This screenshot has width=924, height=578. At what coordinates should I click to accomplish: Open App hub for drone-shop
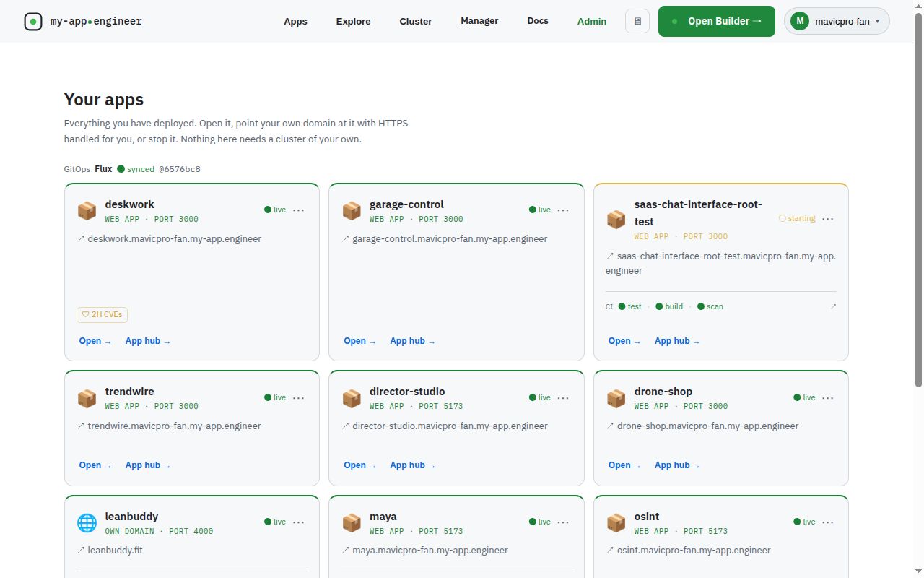click(x=677, y=465)
